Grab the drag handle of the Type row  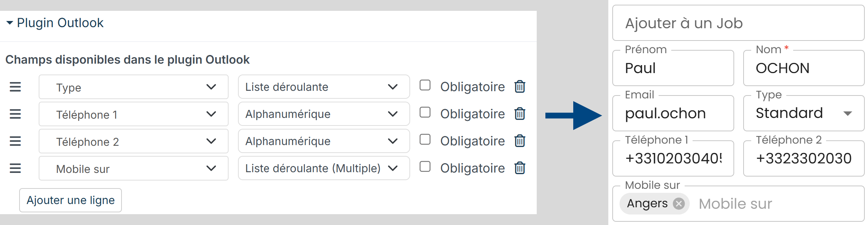click(x=15, y=87)
